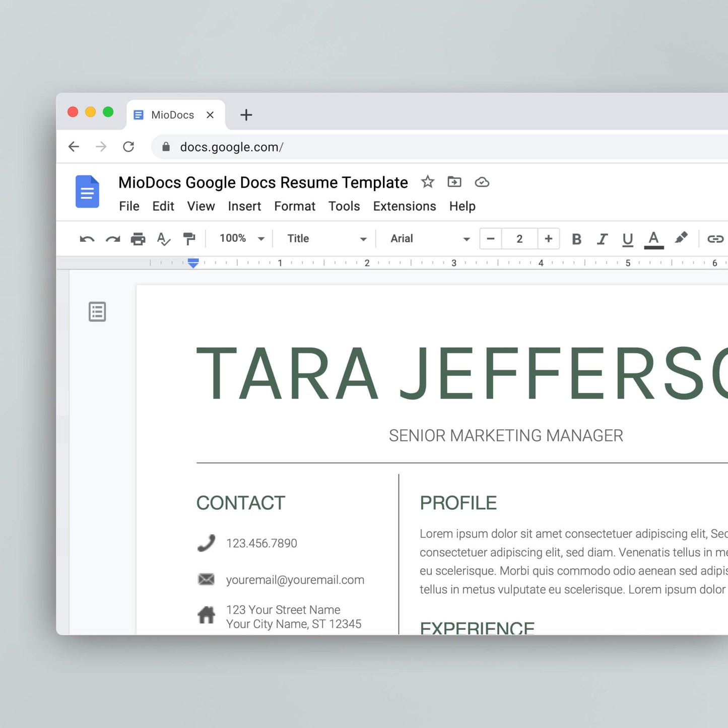The height and width of the screenshot is (728, 728).
Task: Open the Extensions menu
Action: [405, 206]
